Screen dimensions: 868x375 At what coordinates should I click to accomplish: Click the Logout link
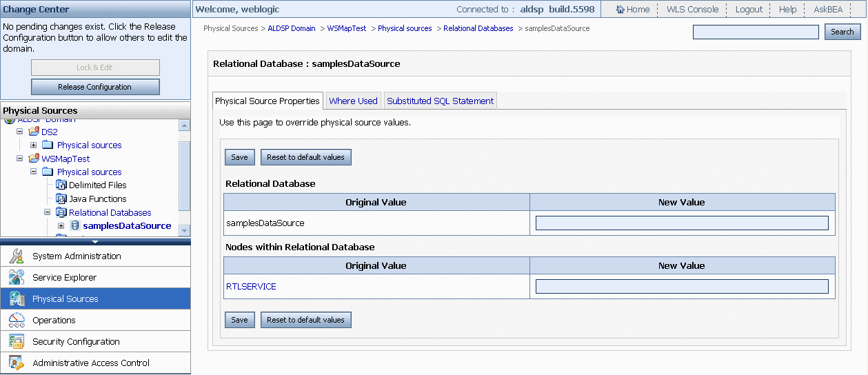pos(749,9)
